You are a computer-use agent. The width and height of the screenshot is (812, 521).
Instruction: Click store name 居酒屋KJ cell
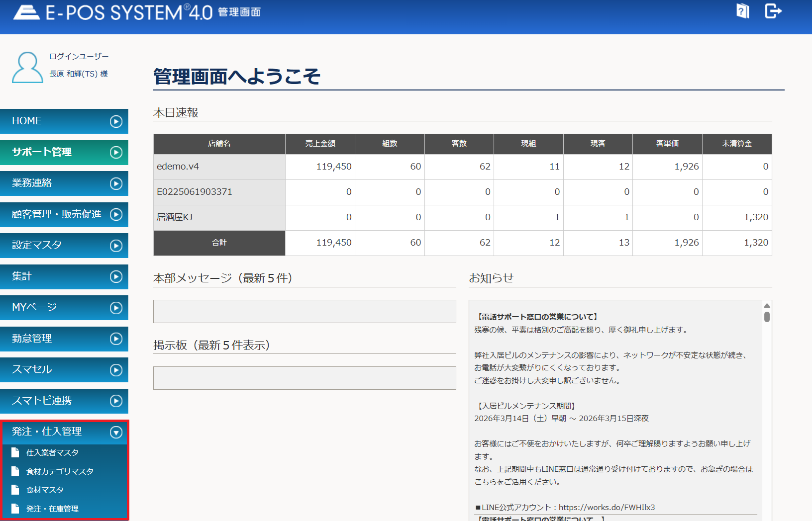click(x=219, y=217)
